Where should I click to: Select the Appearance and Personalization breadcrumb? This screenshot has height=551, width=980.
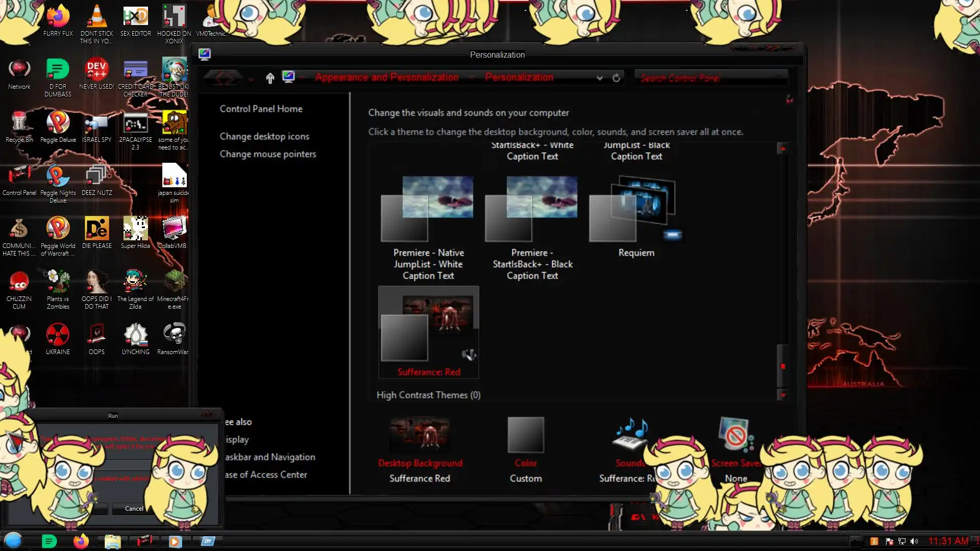[386, 78]
